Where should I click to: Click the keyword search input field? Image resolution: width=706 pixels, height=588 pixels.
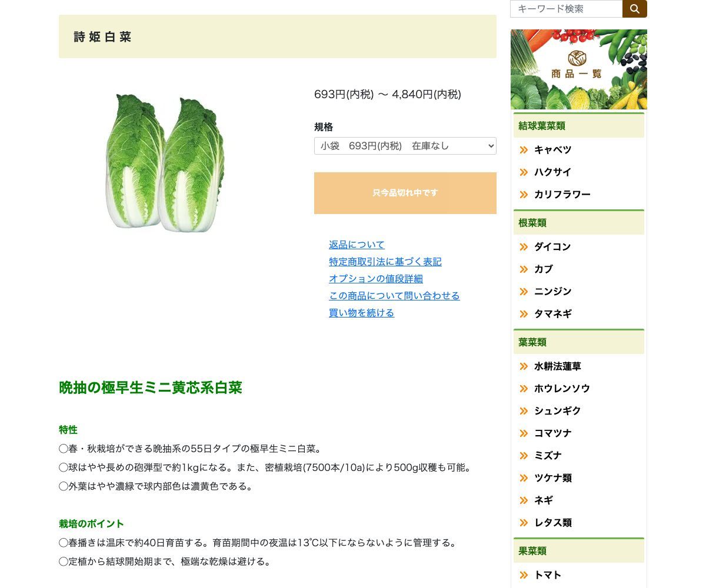[x=565, y=9]
